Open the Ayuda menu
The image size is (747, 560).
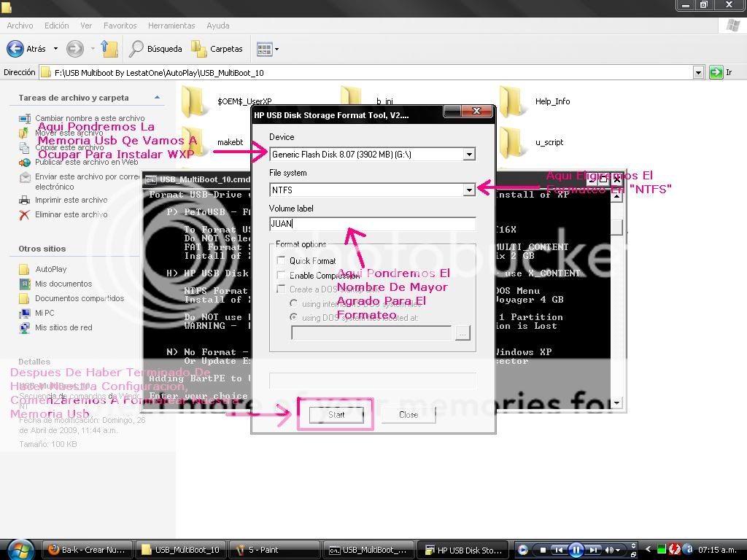coord(218,26)
